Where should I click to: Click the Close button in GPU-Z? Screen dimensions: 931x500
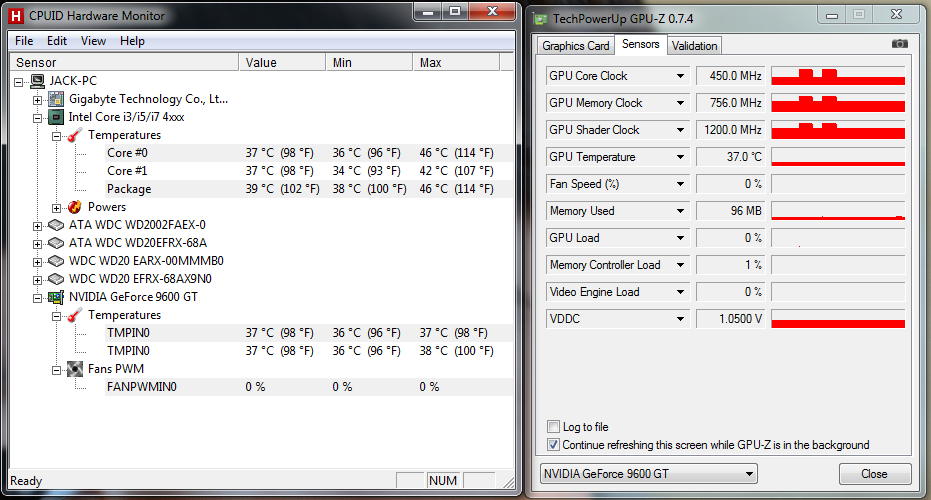click(875, 474)
